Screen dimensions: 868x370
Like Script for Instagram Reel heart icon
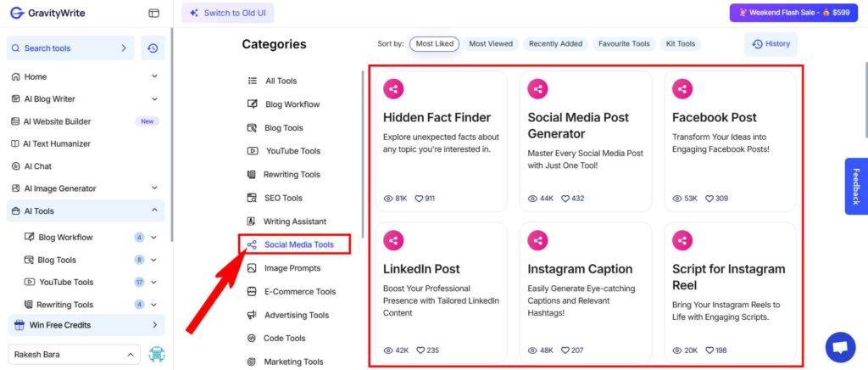pos(709,350)
